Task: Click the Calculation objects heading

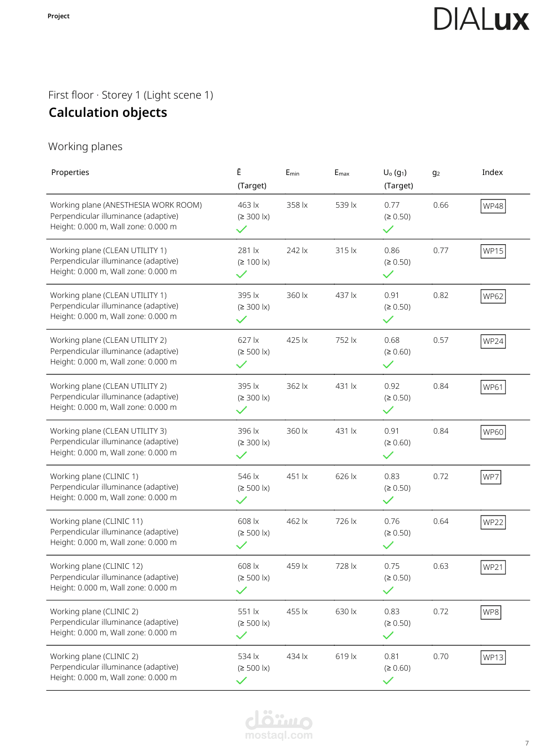Action: click(108, 112)
